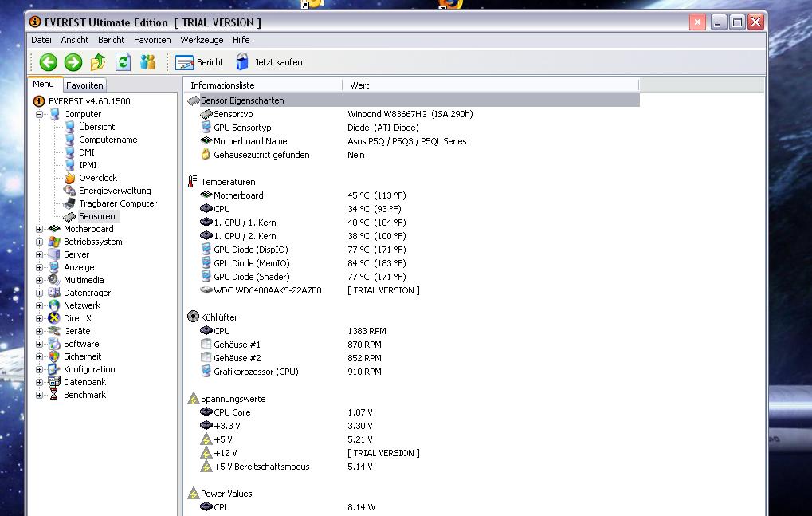The height and width of the screenshot is (516, 812).
Task: Expand the Datenträger tree node
Action: [x=39, y=293]
